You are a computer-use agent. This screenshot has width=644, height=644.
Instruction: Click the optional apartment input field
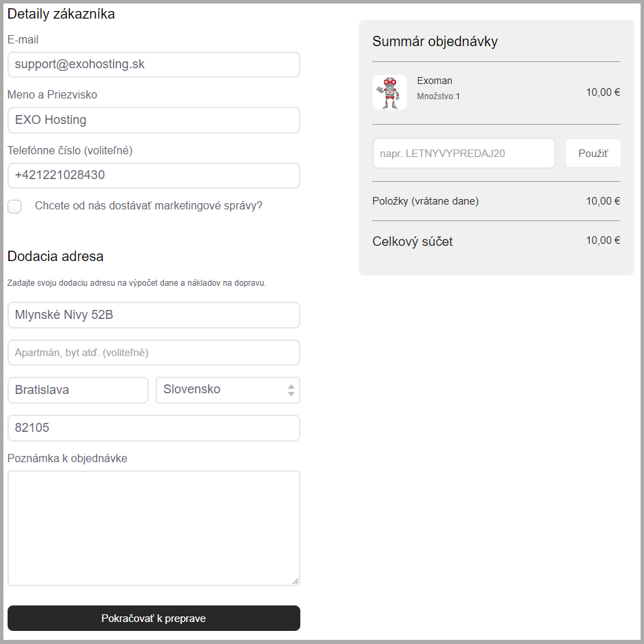coord(154,353)
